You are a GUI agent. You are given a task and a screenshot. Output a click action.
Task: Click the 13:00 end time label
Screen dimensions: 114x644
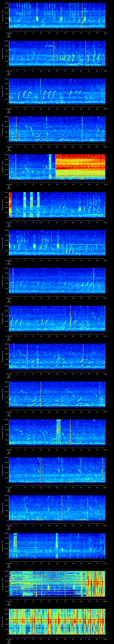pyautogui.click(x=105, y=412)
